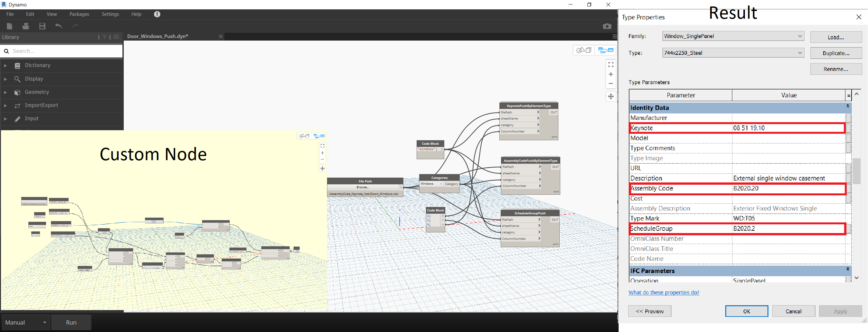Click the Library layout list icon
868x332 pixels.
[116, 37]
